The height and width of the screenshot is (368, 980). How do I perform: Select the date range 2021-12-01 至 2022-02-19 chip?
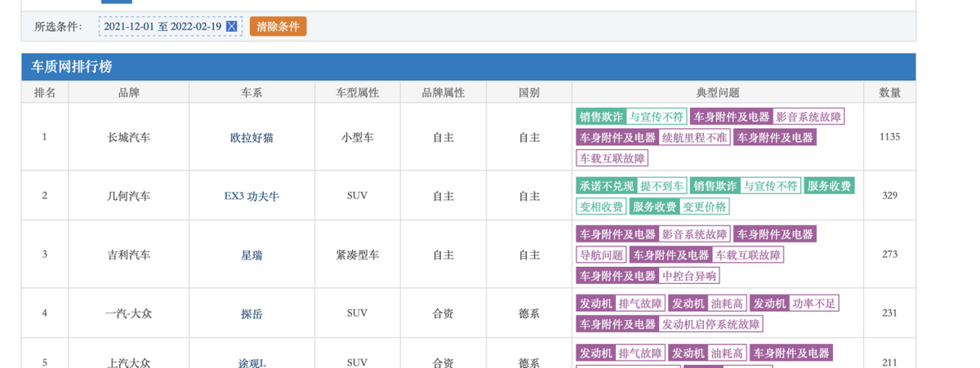tap(170, 27)
